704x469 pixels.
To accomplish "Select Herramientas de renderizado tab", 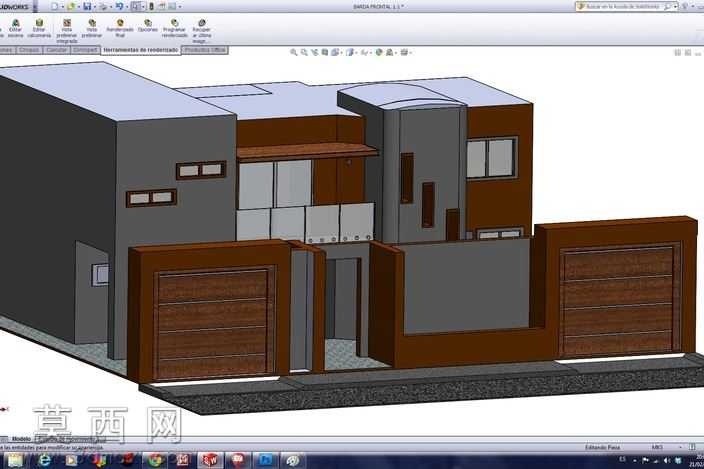I will tap(141, 50).
